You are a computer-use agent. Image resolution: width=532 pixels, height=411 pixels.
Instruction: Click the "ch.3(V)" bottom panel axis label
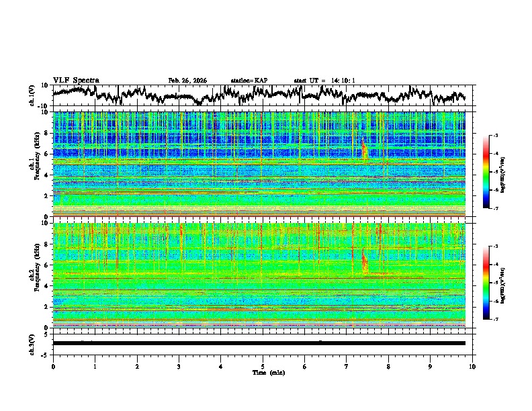pyautogui.click(x=32, y=345)
